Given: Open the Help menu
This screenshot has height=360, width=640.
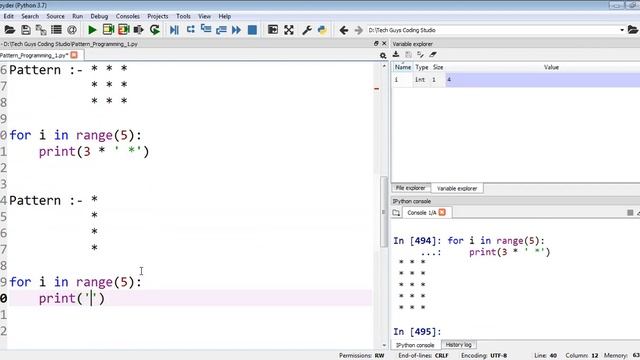Looking at the screenshot, I should coord(224,16).
